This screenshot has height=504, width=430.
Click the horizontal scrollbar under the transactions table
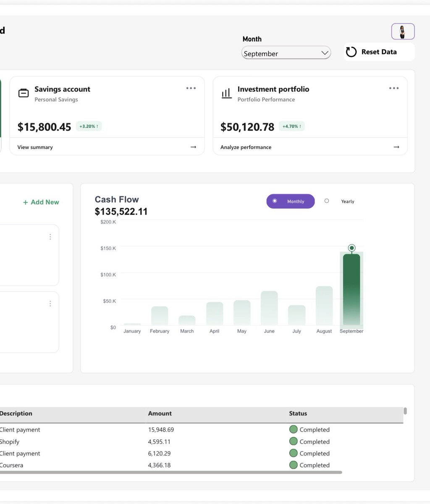coord(171,472)
